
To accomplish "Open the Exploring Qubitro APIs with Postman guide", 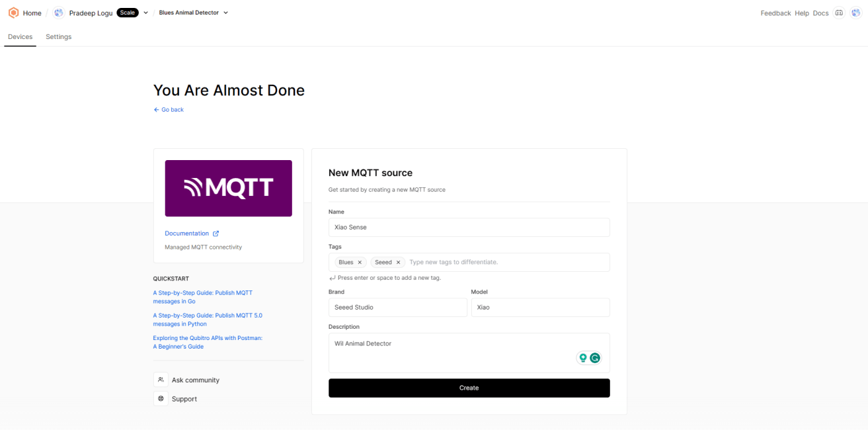I will click(x=208, y=342).
